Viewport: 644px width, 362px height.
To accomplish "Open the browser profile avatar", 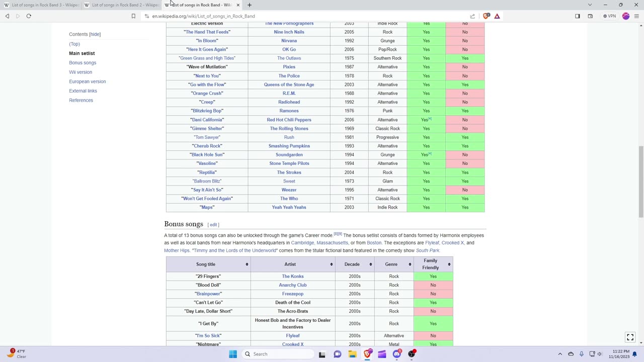I will 626,16.
